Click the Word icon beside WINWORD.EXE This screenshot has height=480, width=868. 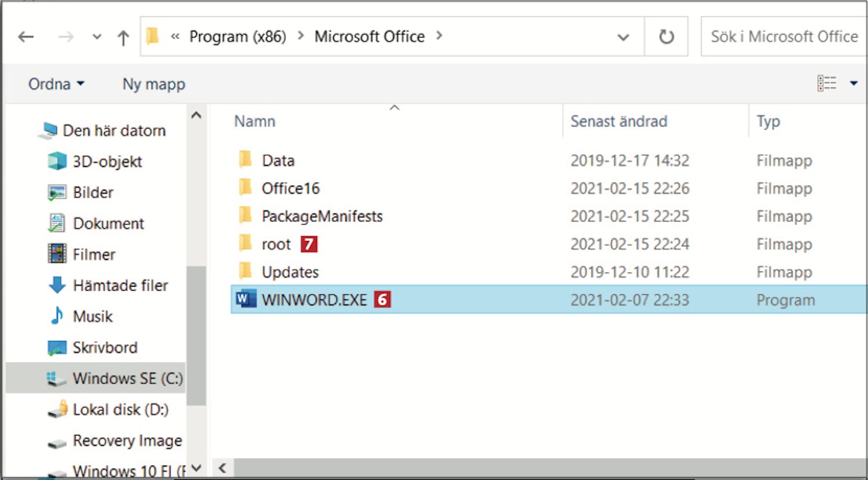point(246,299)
